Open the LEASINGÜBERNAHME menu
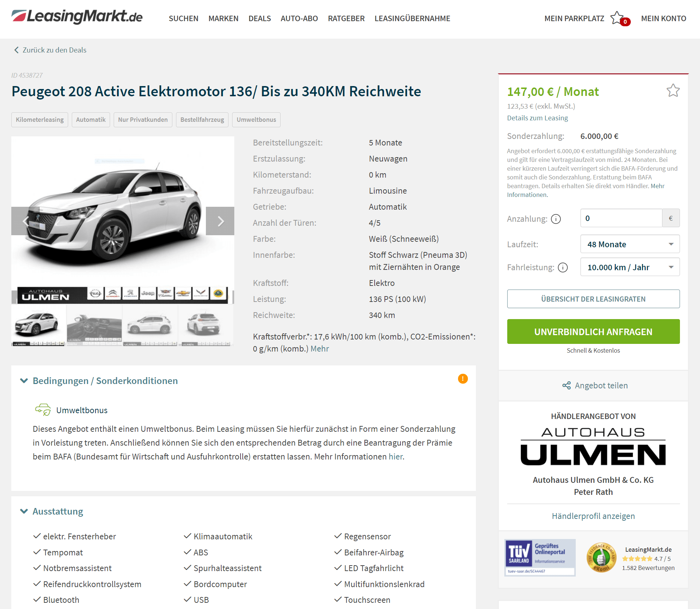 click(x=412, y=18)
